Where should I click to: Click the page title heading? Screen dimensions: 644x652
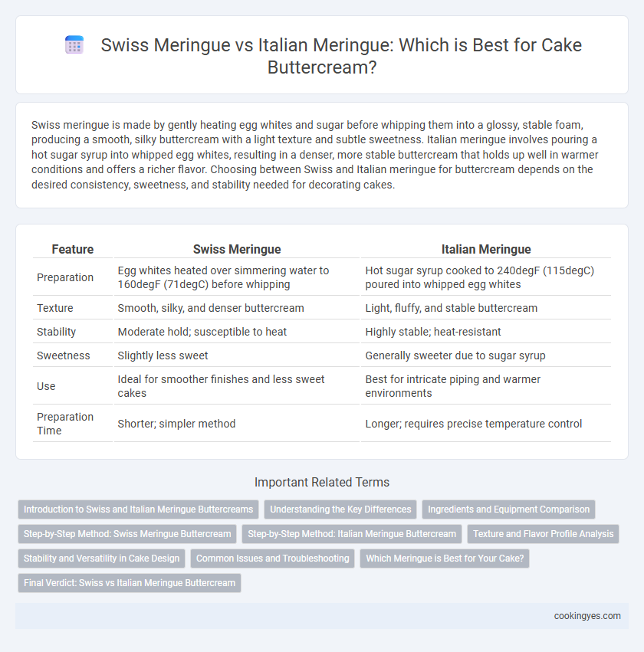pyautogui.click(x=340, y=56)
